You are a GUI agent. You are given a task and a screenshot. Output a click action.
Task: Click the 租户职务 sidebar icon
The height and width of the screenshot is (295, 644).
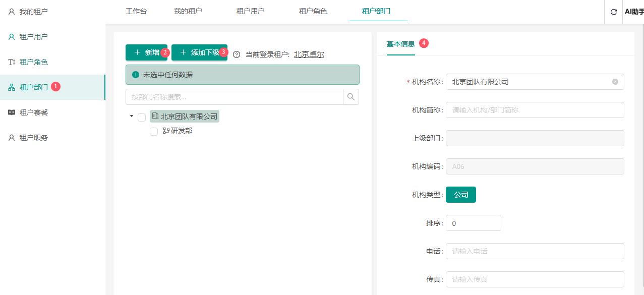tap(12, 138)
